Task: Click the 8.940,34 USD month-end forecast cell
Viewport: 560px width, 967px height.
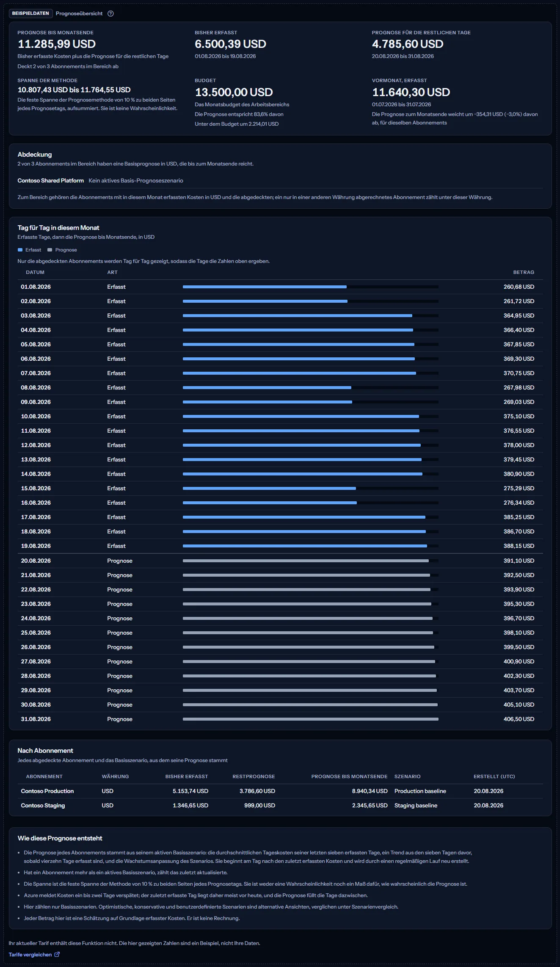Action: click(x=370, y=791)
